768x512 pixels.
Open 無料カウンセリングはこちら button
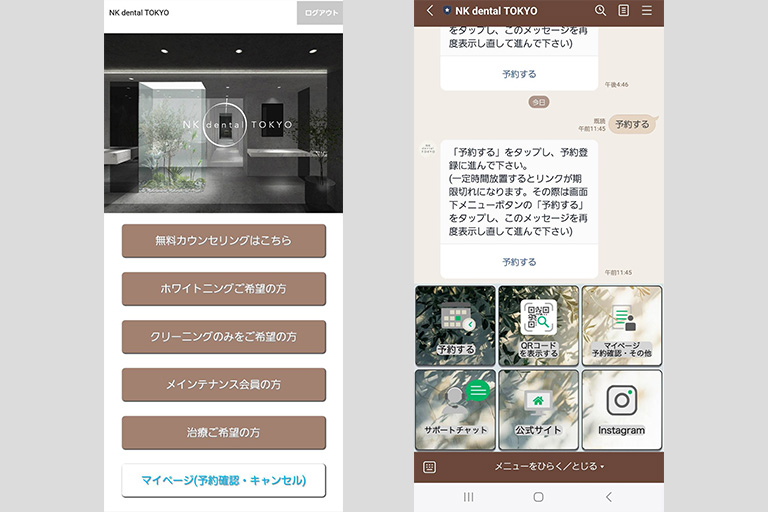224,241
